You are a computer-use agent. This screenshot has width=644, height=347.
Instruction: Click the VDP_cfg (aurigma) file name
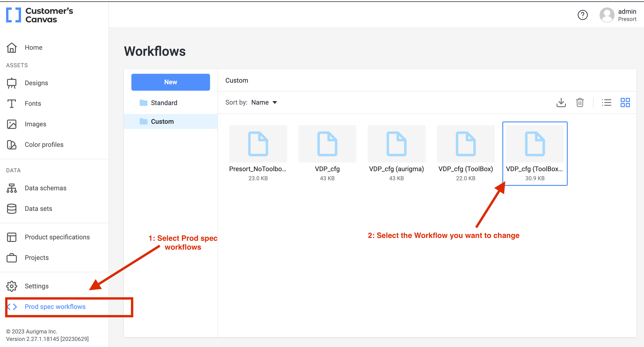point(396,169)
